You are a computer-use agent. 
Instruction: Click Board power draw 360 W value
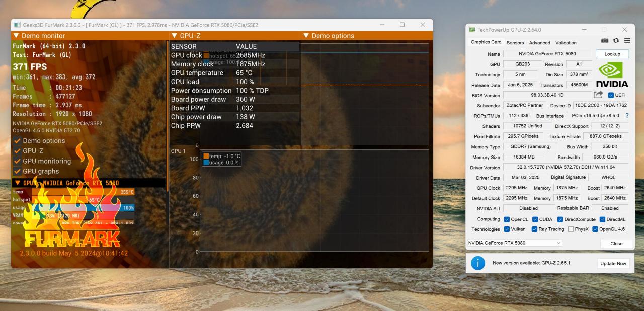click(x=246, y=99)
